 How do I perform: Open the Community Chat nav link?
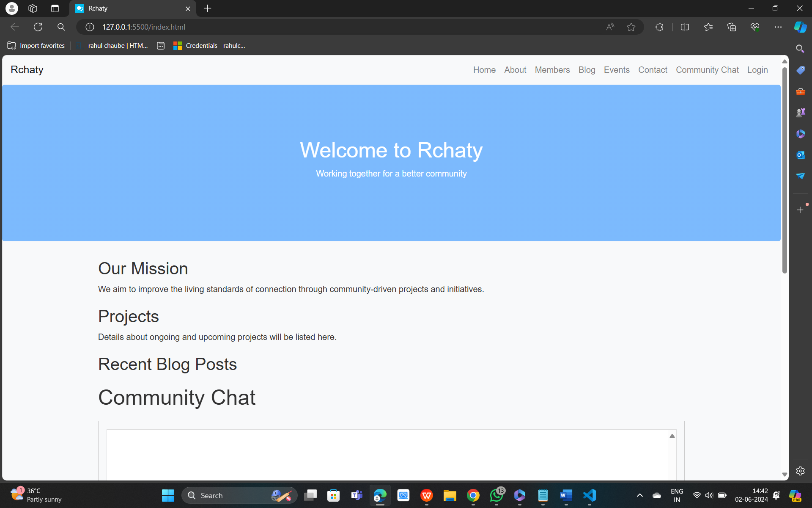tap(707, 70)
